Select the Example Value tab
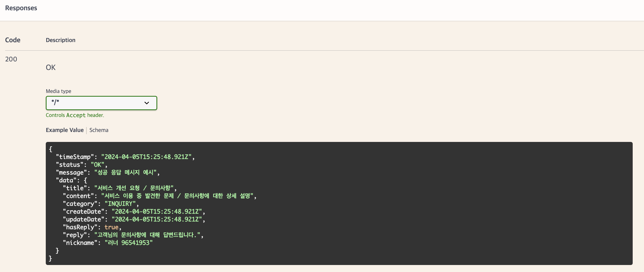 coord(65,130)
